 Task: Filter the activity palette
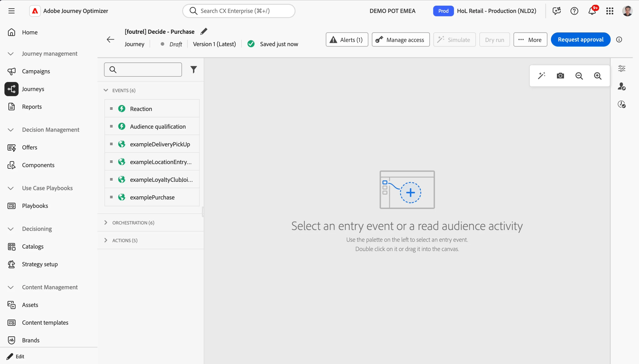(193, 70)
